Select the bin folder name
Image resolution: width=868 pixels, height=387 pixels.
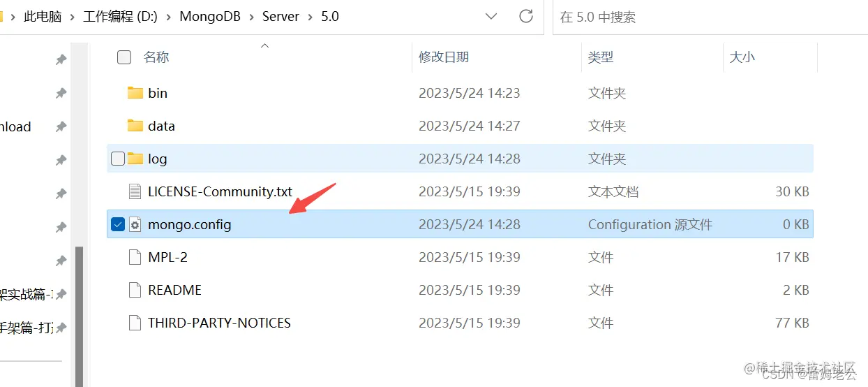click(x=158, y=93)
